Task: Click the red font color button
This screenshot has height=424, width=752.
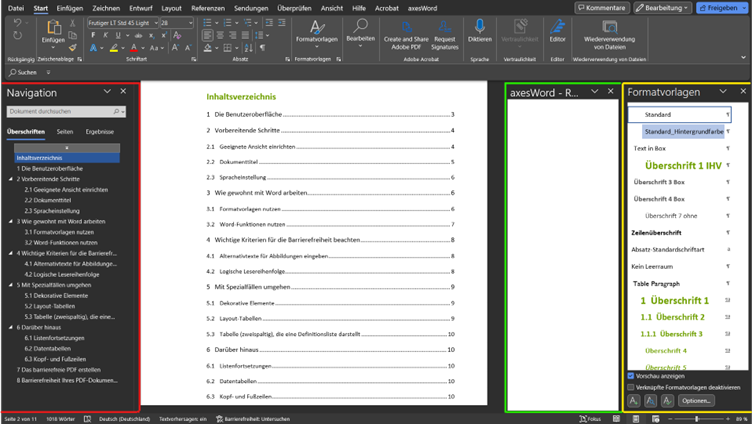Action: [x=134, y=47]
